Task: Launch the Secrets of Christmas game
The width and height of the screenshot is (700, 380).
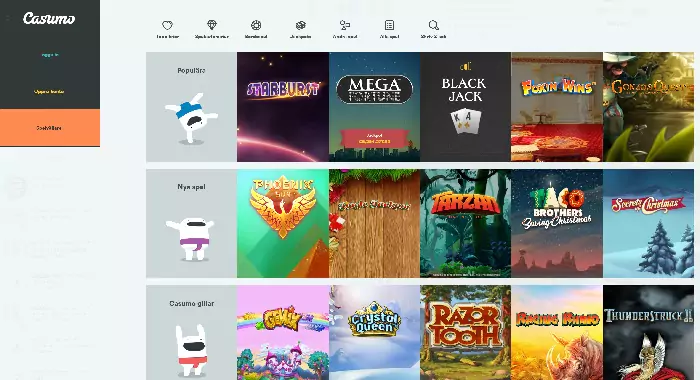Action: click(648, 223)
